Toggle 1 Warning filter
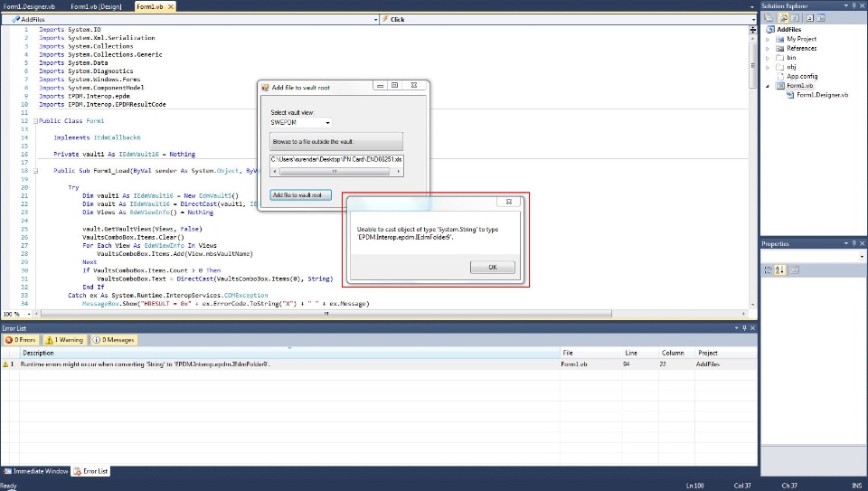 [x=64, y=340]
